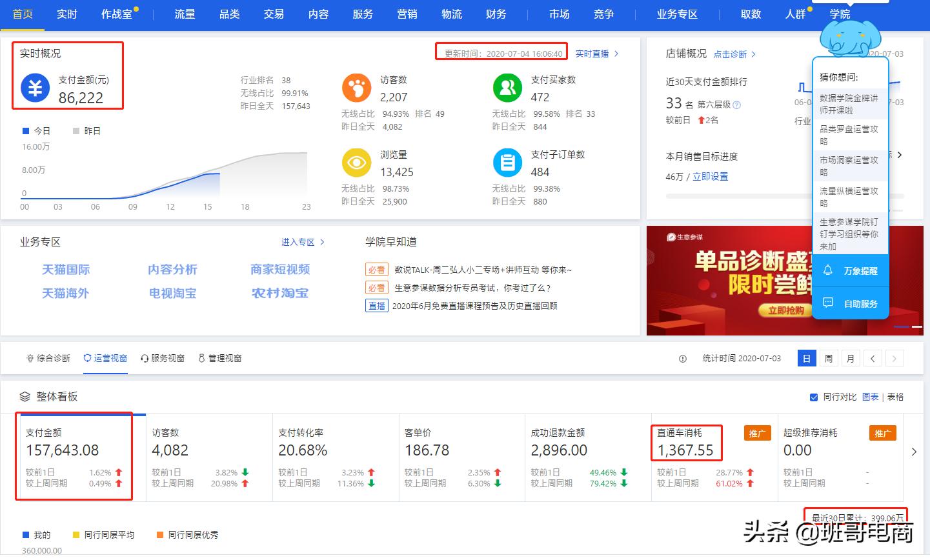Click the info icon beside 统计时间

pyautogui.click(x=683, y=358)
